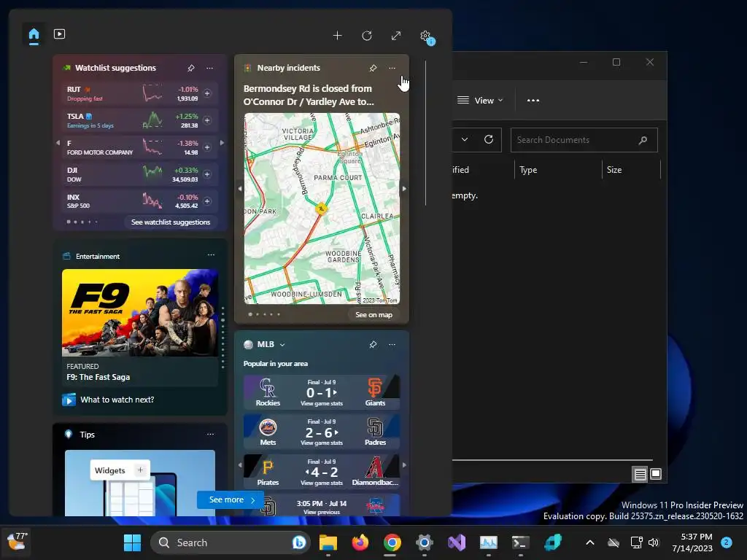View Mets vs Padres game stats
This screenshot has width=747, height=560.
click(x=322, y=432)
